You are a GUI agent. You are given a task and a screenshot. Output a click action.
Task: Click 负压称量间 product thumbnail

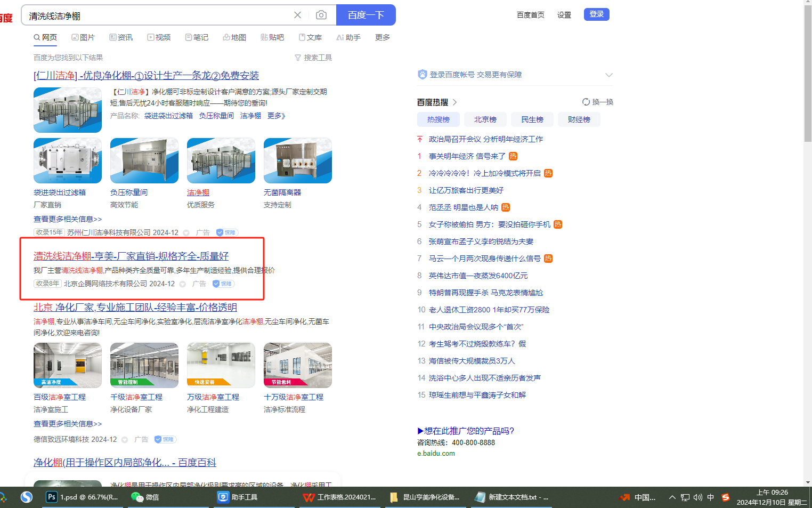point(144,160)
